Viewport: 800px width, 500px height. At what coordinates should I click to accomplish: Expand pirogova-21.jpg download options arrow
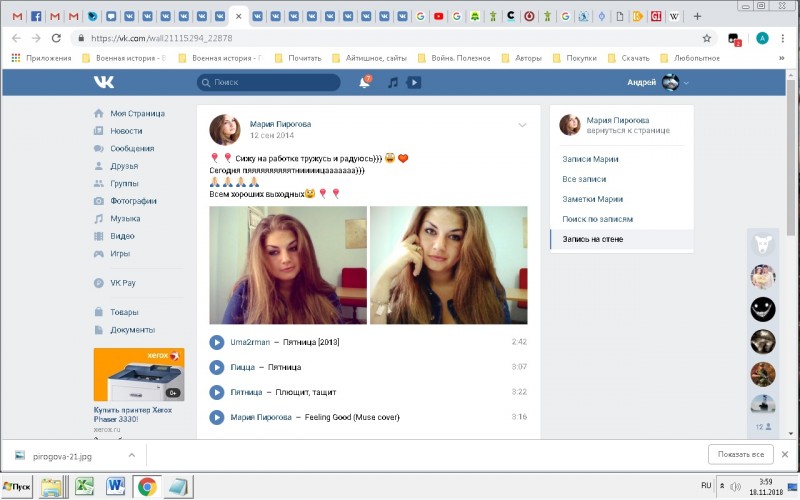tap(132, 455)
